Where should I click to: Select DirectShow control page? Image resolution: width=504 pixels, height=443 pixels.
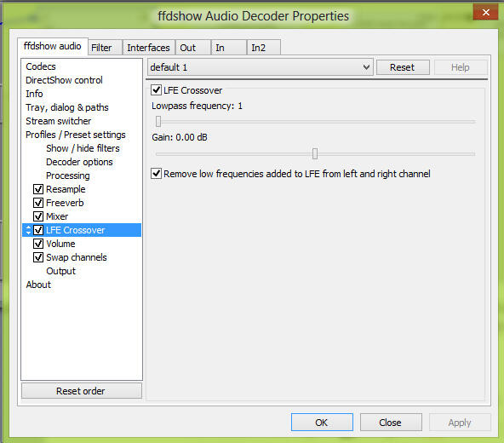(64, 80)
